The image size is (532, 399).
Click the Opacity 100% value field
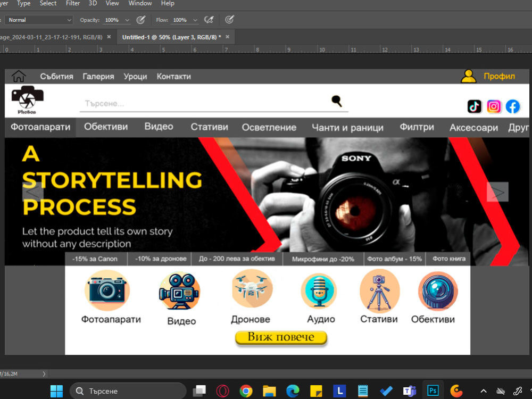[x=112, y=20]
